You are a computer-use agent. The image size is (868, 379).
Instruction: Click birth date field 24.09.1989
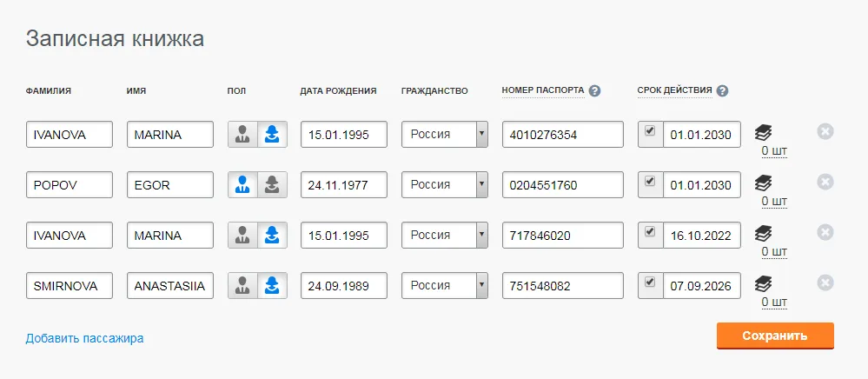tap(343, 285)
